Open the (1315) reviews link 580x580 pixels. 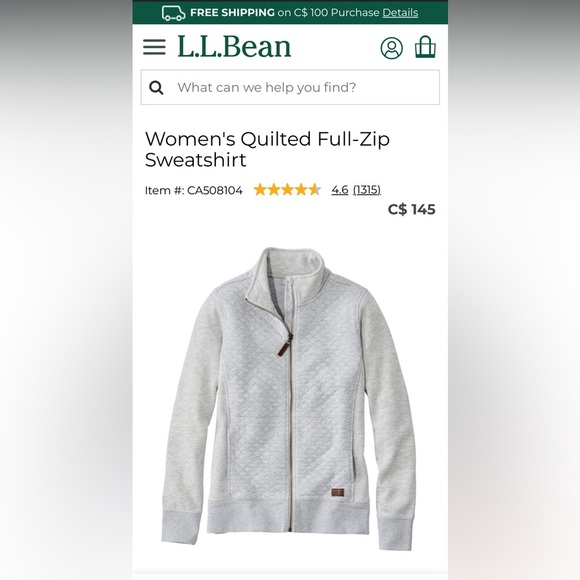367,190
